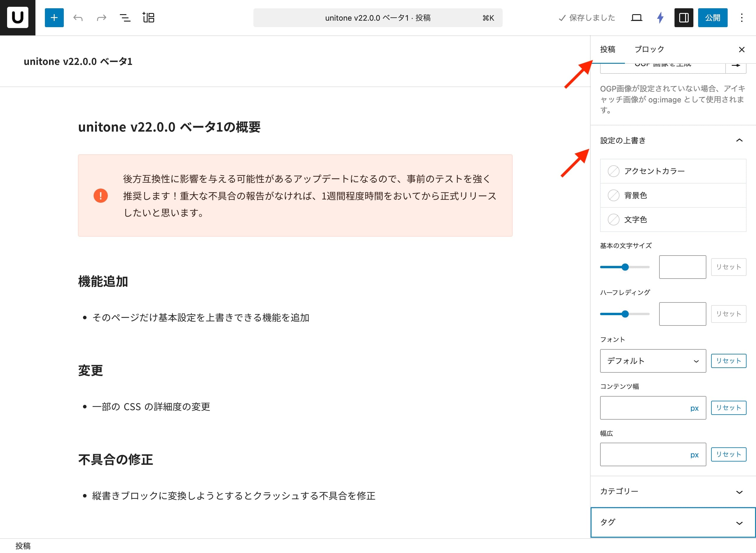Click 保存しました saved status
Image resolution: width=756 pixels, height=553 pixels.
coord(586,18)
